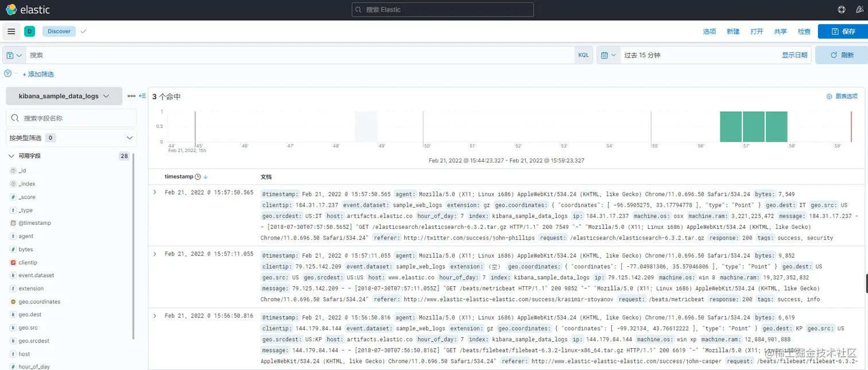Click the _id field type icon
Image resolution: width=868 pixels, height=370 pixels.
click(13, 170)
